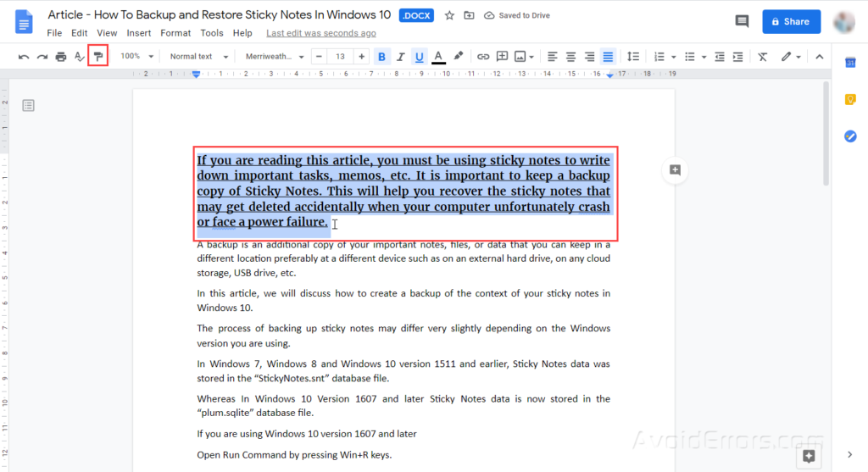
Task: Show the document outline
Action: (x=28, y=105)
